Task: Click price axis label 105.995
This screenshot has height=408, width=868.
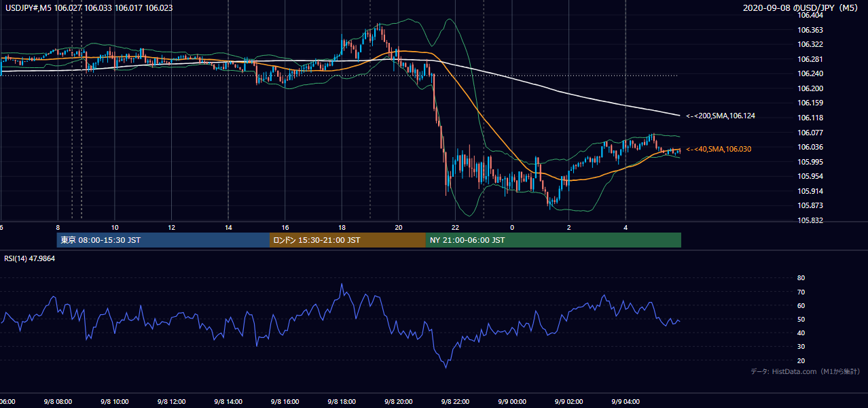Action: click(810, 162)
